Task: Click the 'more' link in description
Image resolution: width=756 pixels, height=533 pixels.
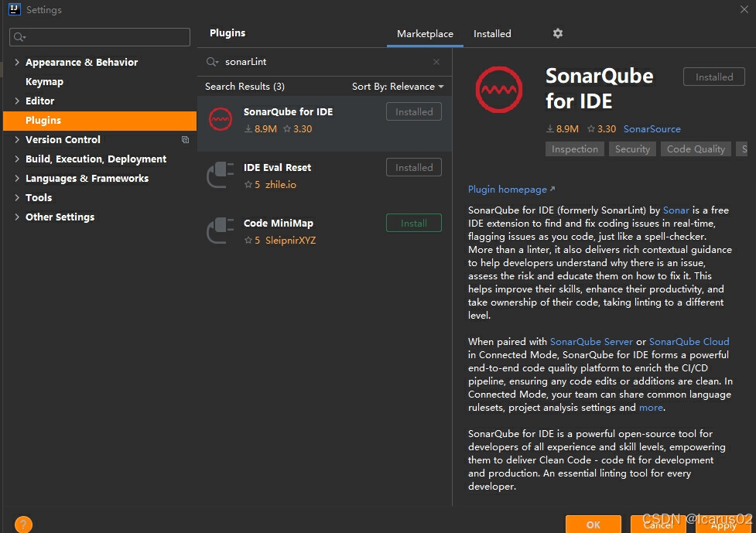Action: (x=651, y=407)
